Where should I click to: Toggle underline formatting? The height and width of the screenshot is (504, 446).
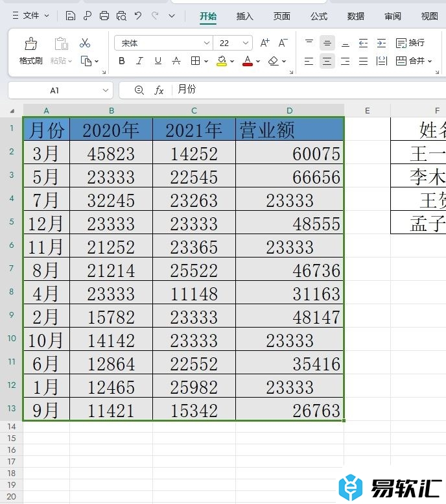158,61
